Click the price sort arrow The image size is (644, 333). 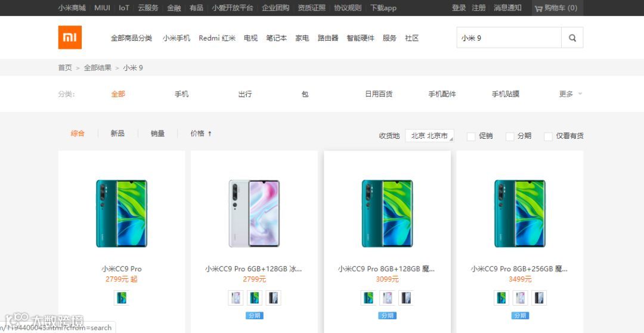(x=209, y=133)
